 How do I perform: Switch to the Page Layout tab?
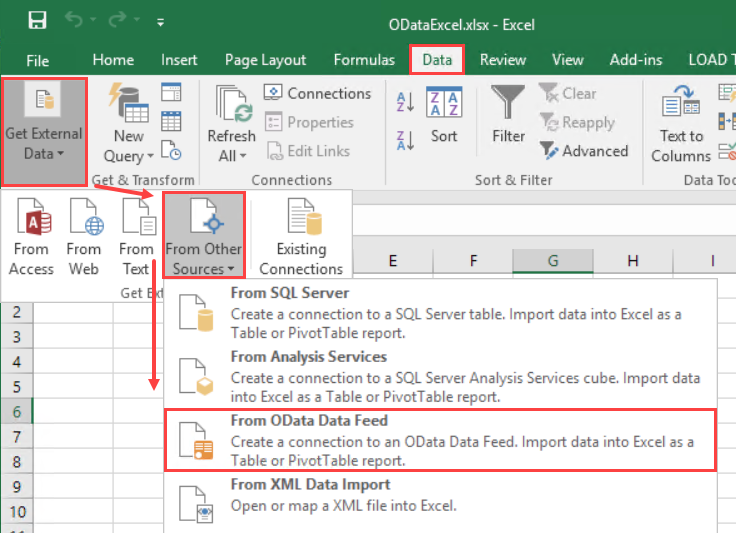coord(265,60)
